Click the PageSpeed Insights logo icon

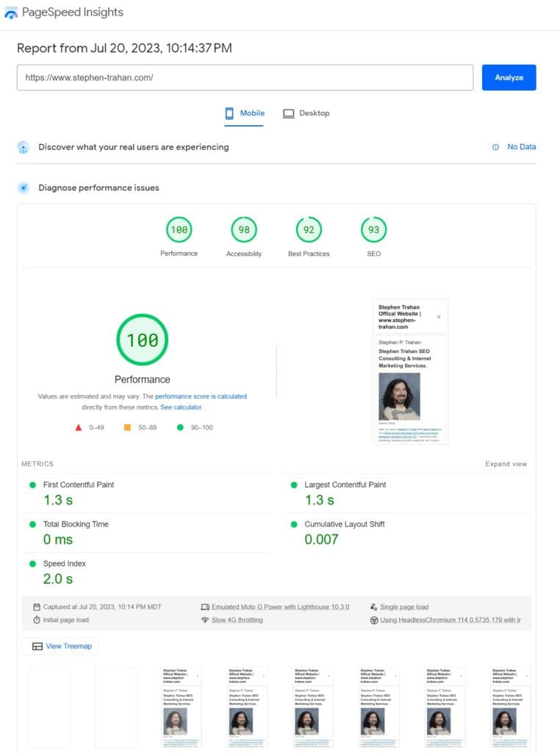tap(10, 13)
